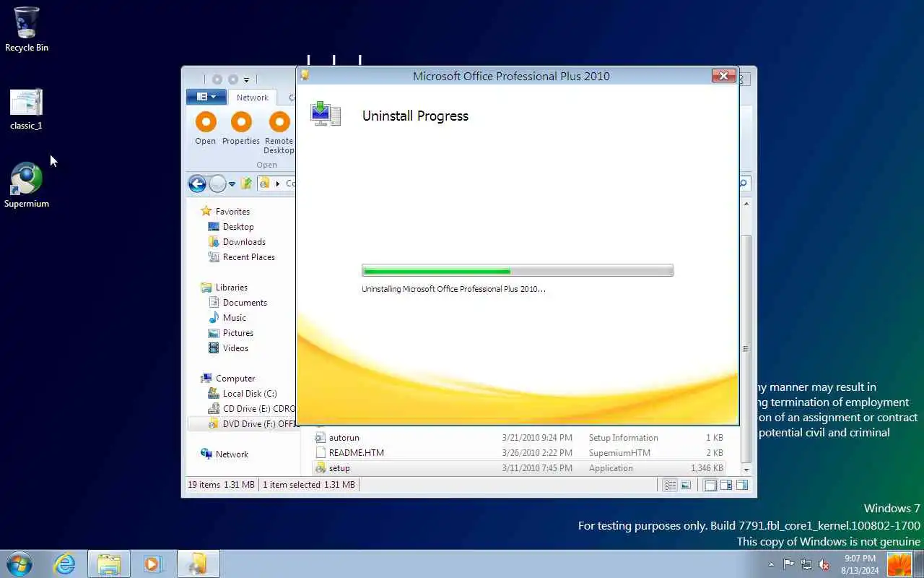Click the Office setup taskbar button
Screen dimensions: 924x578
198,564
